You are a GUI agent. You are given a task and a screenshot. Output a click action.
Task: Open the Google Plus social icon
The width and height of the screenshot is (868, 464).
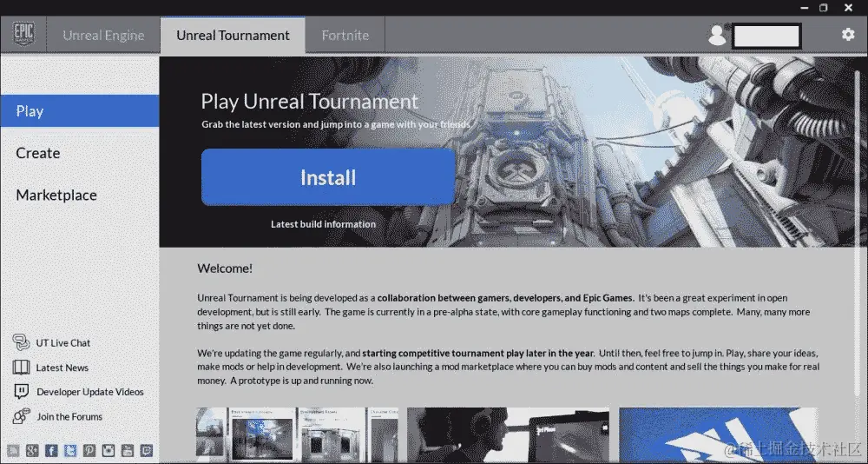(x=32, y=451)
